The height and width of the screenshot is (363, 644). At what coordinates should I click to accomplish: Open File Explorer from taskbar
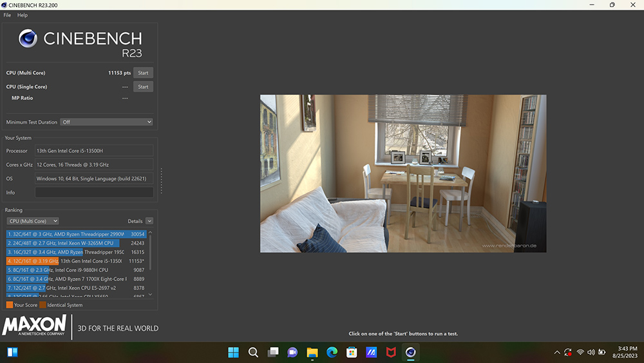click(x=312, y=352)
